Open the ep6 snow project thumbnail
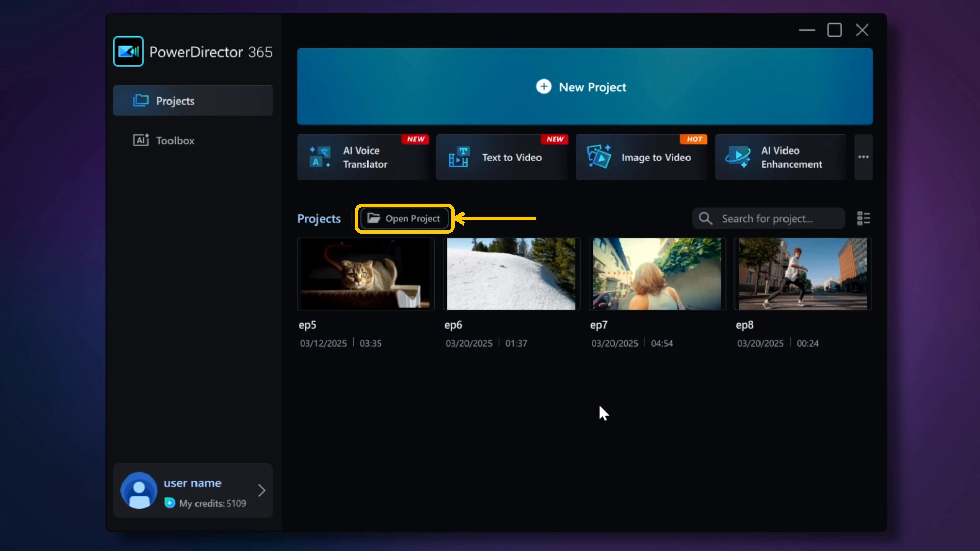This screenshot has width=980, height=551. (x=511, y=274)
